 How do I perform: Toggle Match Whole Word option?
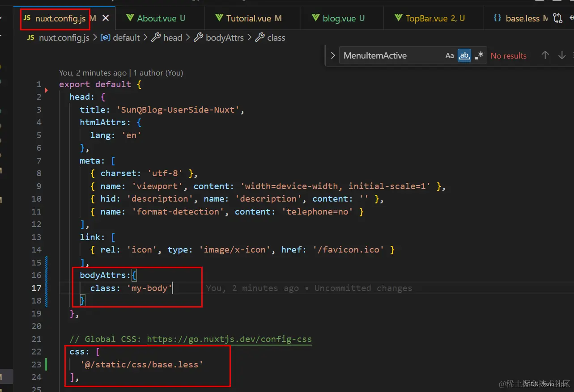click(464, 56)
